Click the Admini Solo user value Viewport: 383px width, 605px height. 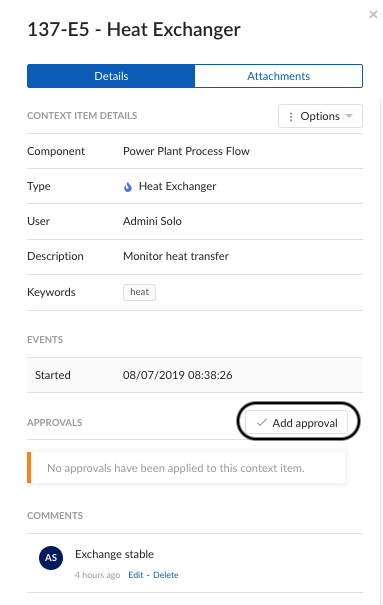(152, 221)
